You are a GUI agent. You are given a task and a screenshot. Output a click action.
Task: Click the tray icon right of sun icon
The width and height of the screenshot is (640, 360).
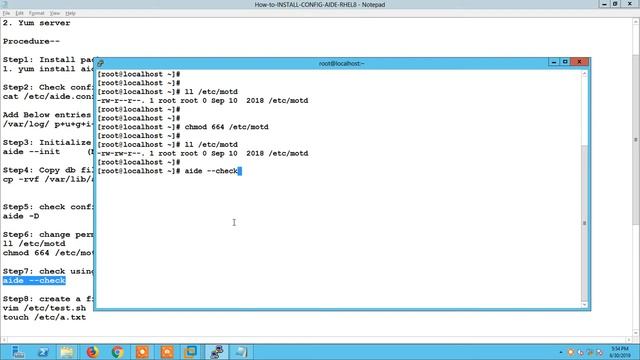[580, 352]
